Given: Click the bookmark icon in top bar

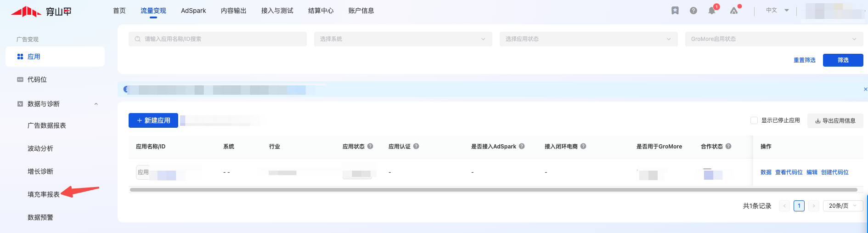Looking at the screenshot, I should [675, 11].
